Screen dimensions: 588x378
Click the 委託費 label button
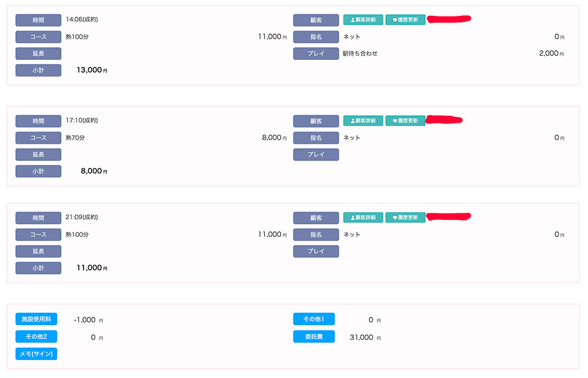click(x=314, y=337)
